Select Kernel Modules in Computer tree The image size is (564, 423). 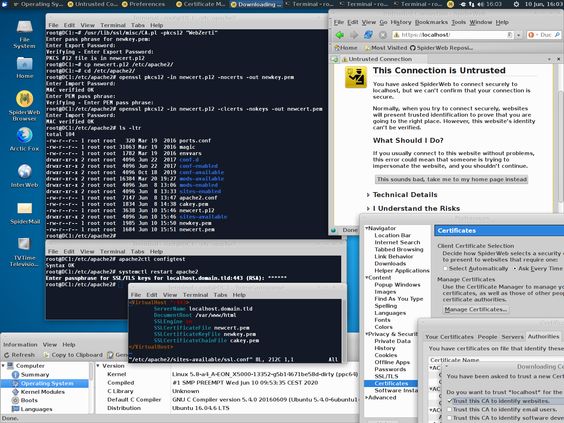click(42, 392)
